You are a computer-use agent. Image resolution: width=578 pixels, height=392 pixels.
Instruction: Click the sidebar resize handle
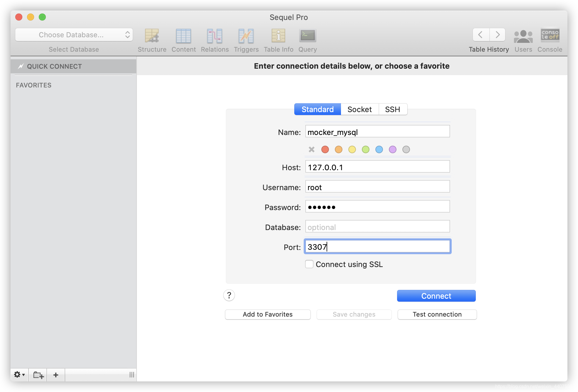click(132, 375)
